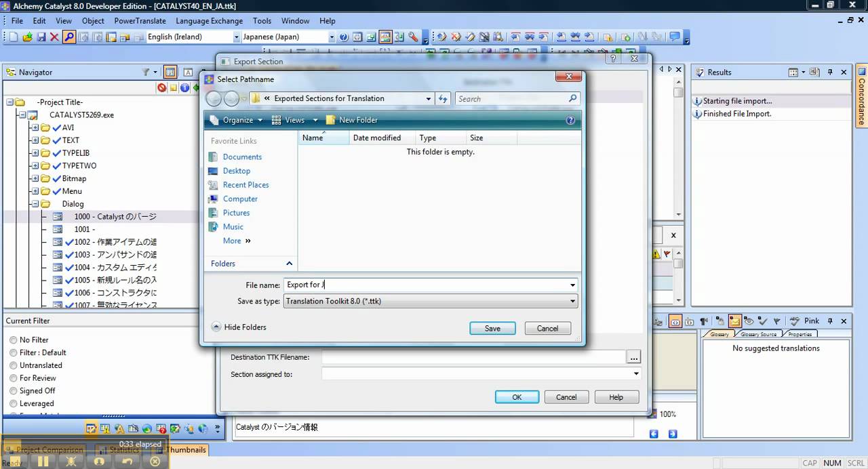The width and height of the screenshot is (868, 469).
Task: Expand the AVI tree node
Action: tap(35, 127)
